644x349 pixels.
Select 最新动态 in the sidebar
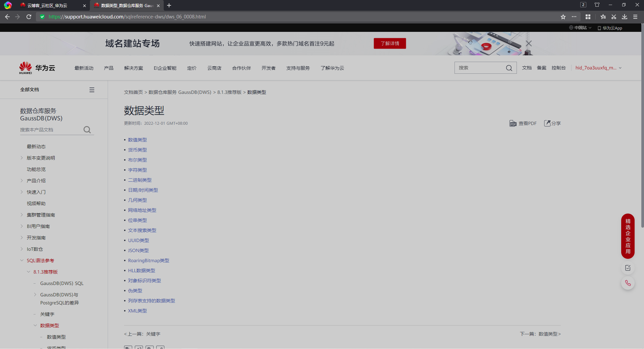[36, 147]
